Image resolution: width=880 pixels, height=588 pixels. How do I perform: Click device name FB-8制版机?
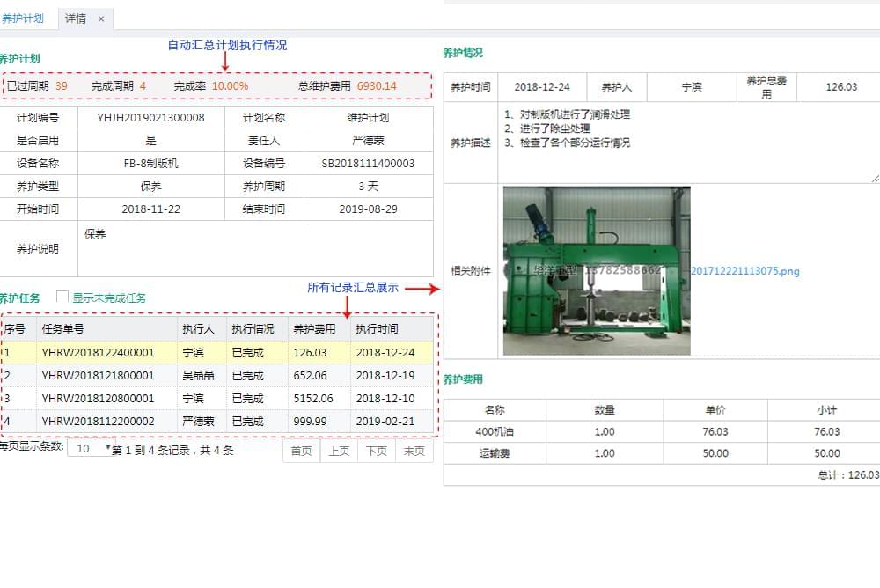click(151, 164)
